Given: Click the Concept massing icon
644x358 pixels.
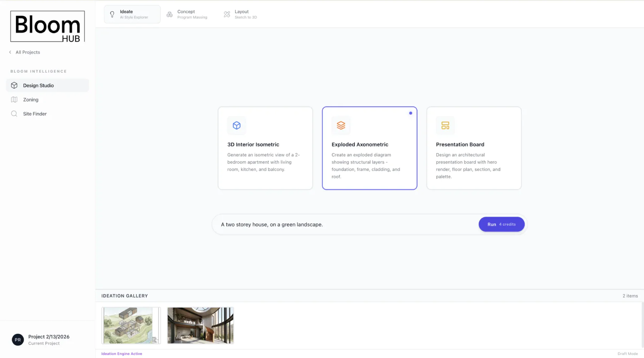Looking at the screenshot, I should pyautogui.click(x=170, y=14).
